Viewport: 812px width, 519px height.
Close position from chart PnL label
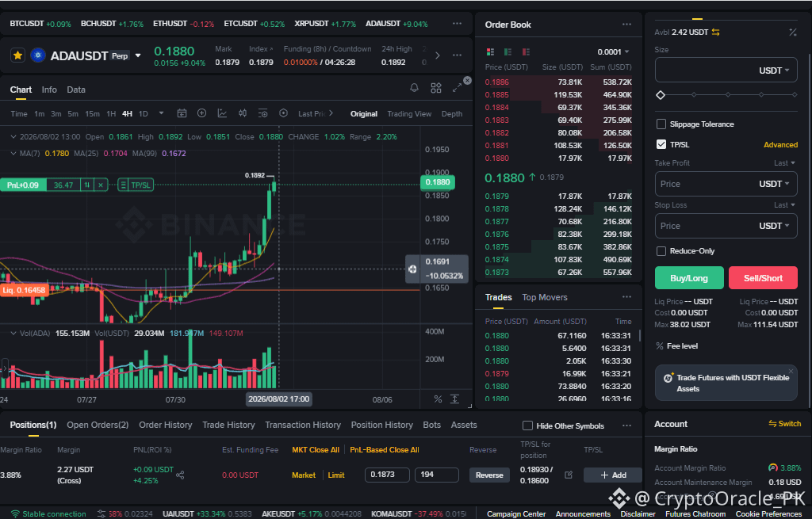click(101, 185)
